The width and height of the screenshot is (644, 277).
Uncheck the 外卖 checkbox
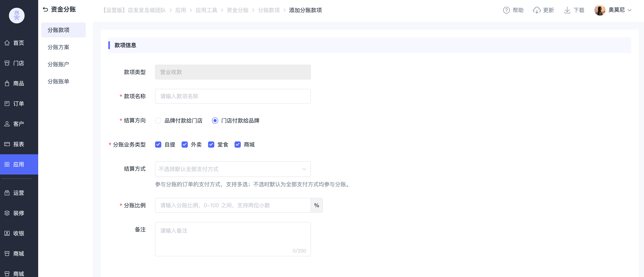184,145
